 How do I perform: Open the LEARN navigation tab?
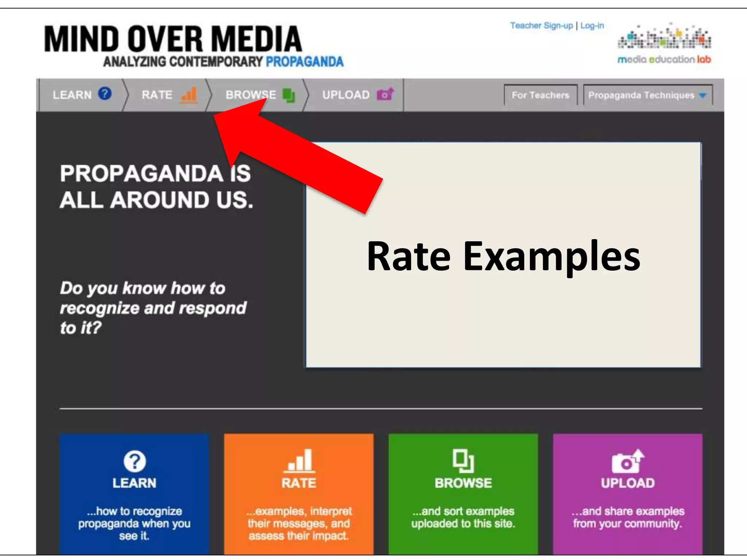(82, 95)
